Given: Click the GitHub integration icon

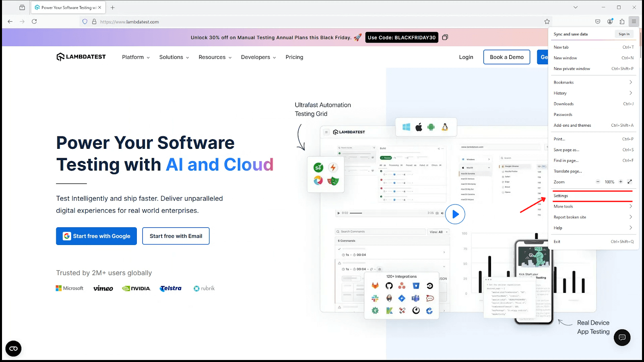Looking at the screenshot, I should point(389,286).
